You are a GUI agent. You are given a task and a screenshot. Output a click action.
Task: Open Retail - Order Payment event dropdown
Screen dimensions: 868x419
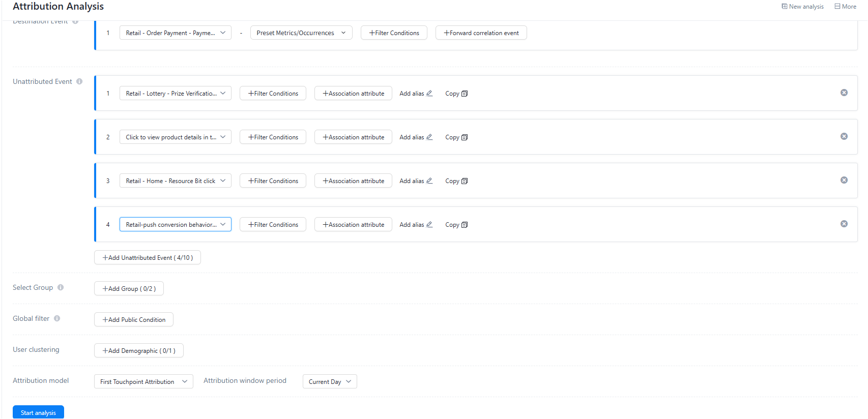click(176, 33)
